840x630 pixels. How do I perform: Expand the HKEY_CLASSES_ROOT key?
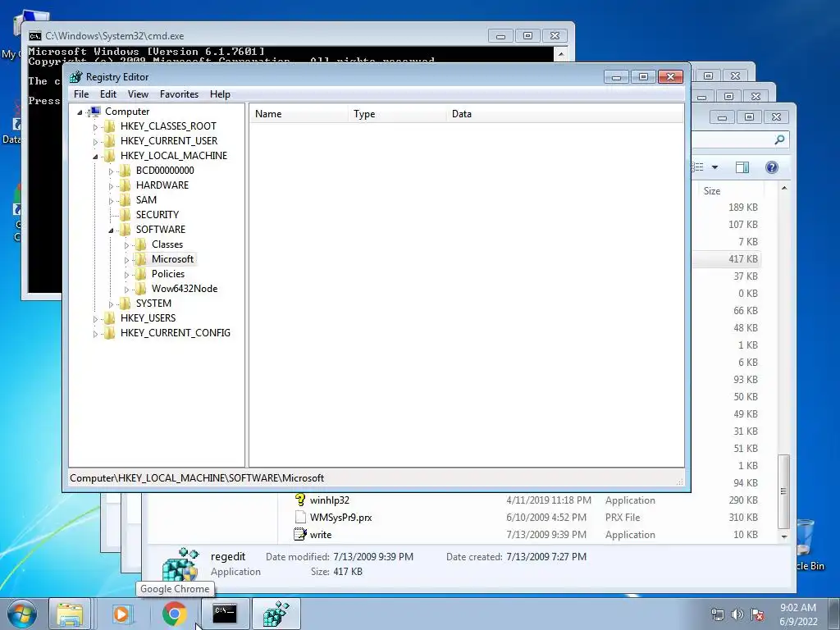pos(95,127)
